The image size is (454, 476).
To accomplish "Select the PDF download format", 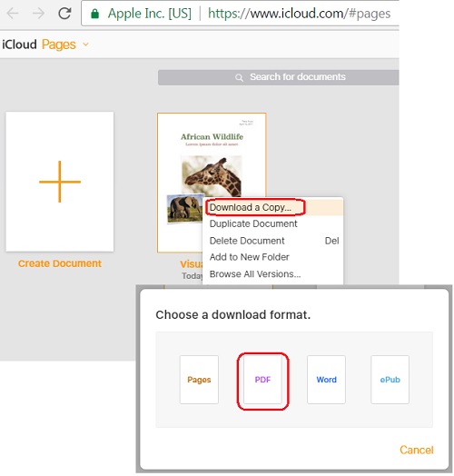I will point(262,380).
